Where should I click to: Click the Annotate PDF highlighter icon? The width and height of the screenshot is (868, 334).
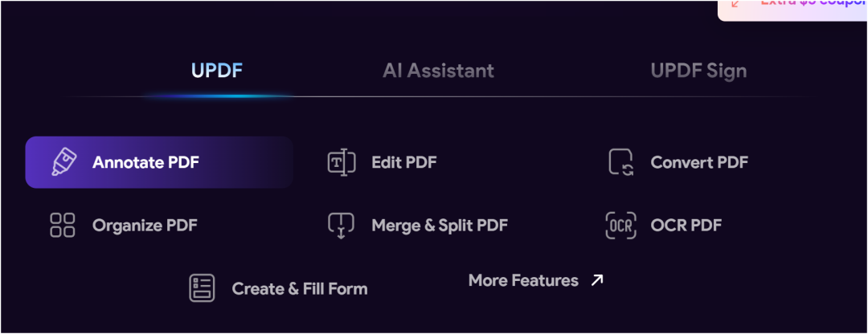[x=64, y=162]
